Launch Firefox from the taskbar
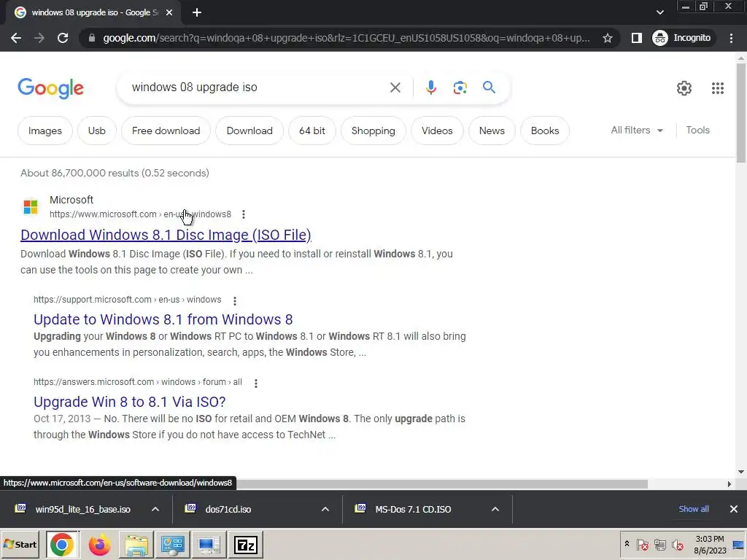The image size is (747, 560). [x=99, y=545]
